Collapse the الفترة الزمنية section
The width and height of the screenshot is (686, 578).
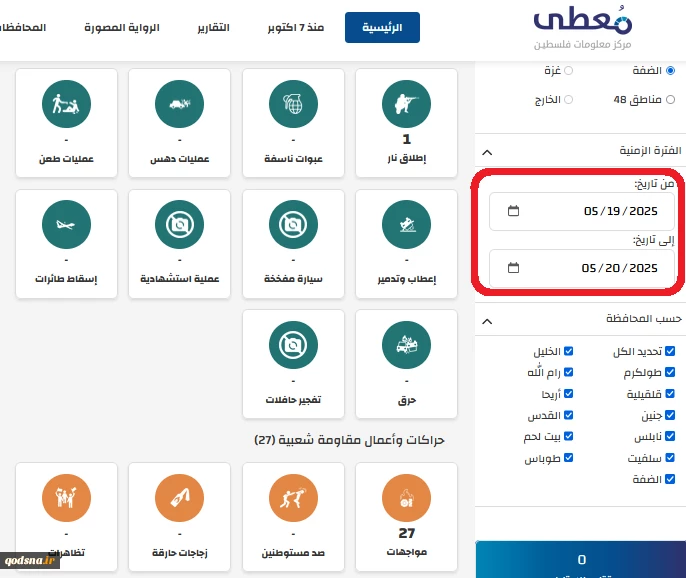(487, 151)
